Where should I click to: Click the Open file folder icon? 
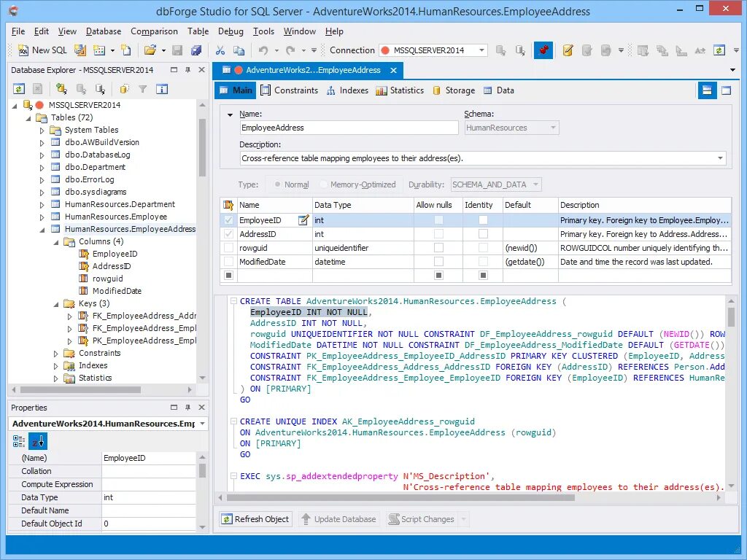pos(150,50)
